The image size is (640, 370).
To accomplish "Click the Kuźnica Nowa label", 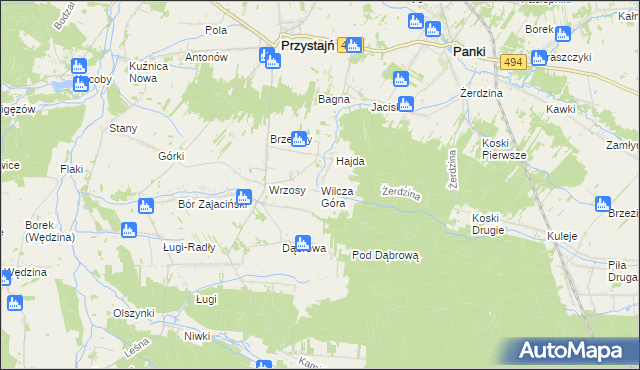I will pos(149,72).
